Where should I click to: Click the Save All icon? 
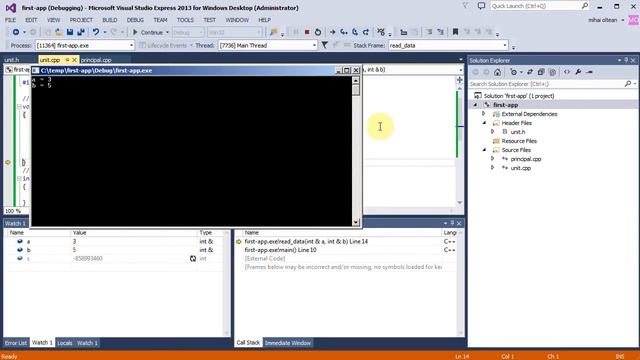[81, 32]
